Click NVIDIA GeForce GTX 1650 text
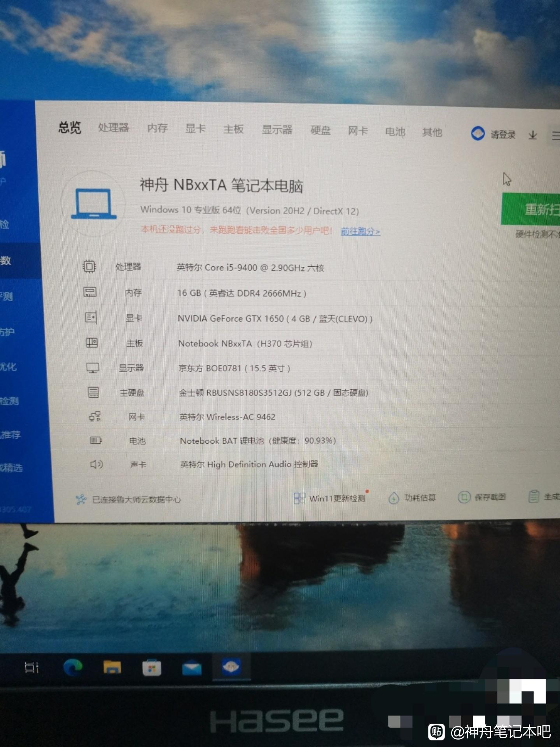Image resolution: width=560 pixels, height=747 pixels. pyautogui.click(x=275, y=319)
